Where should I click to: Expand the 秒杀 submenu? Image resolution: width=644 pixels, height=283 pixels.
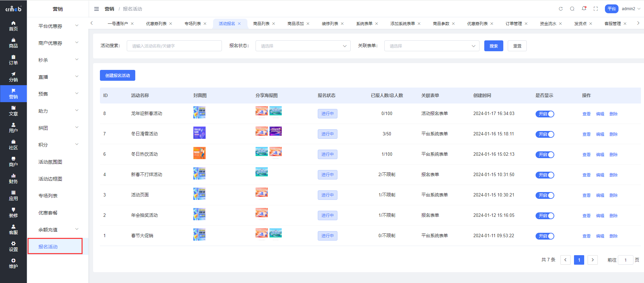pos(58,60)
